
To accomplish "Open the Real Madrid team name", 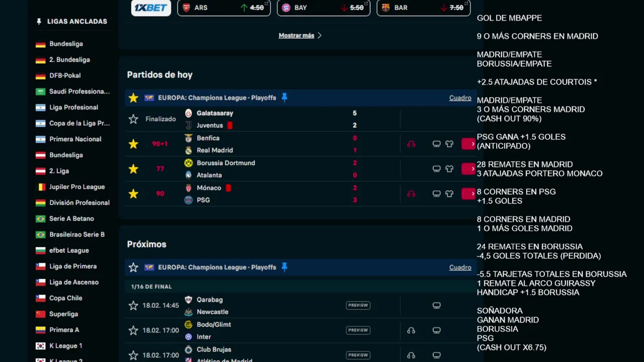I will click(x=215, y=150).
